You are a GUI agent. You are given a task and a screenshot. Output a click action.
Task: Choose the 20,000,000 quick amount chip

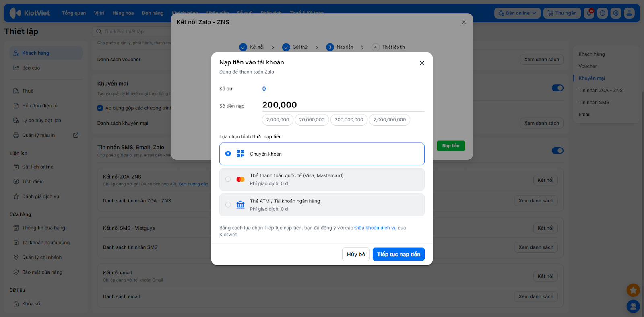[312, 120]
